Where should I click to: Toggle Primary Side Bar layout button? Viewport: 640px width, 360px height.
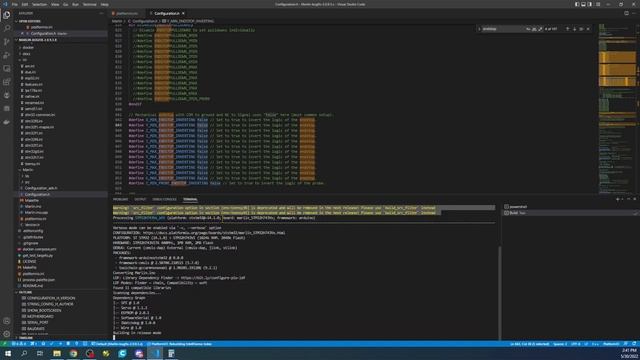click(577, 4)
